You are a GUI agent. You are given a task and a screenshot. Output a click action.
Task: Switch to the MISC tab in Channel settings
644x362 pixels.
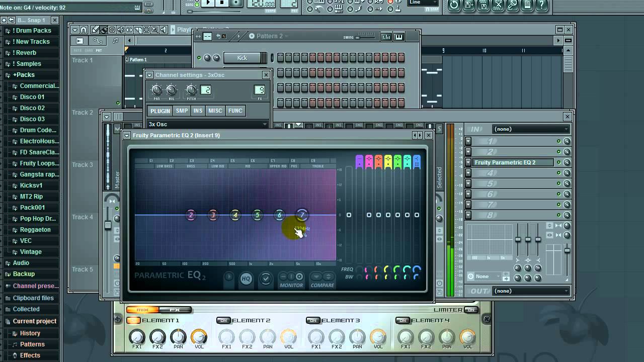[215, 111]
